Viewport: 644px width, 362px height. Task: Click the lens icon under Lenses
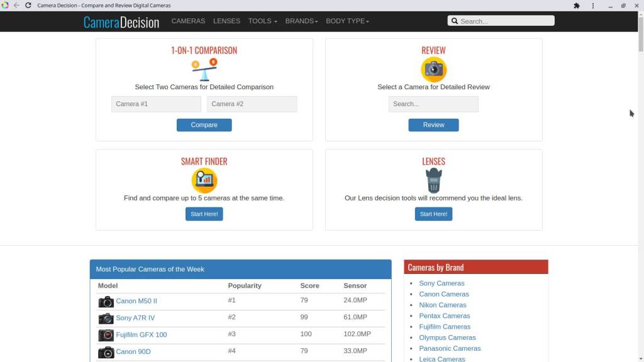coord(433,180)
